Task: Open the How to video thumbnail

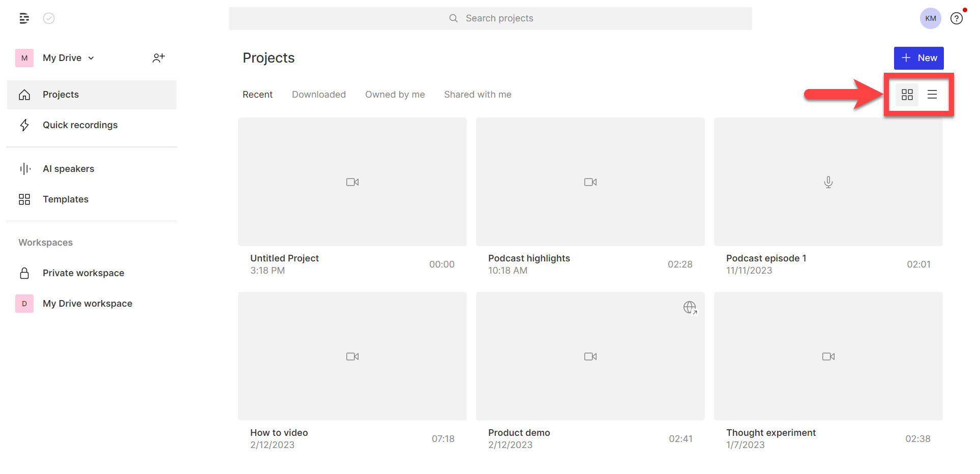Action: [x=352, y=357]
